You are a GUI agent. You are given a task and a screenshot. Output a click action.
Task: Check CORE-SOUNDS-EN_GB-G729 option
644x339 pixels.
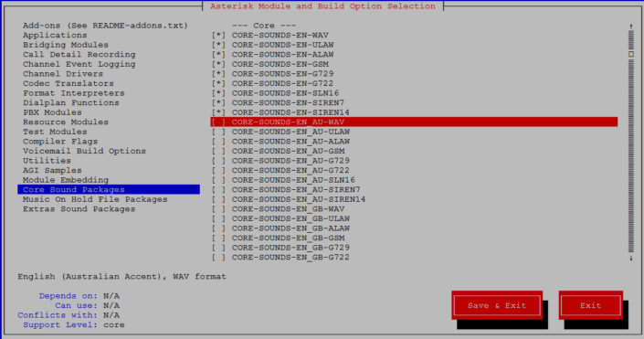[218, 248]
